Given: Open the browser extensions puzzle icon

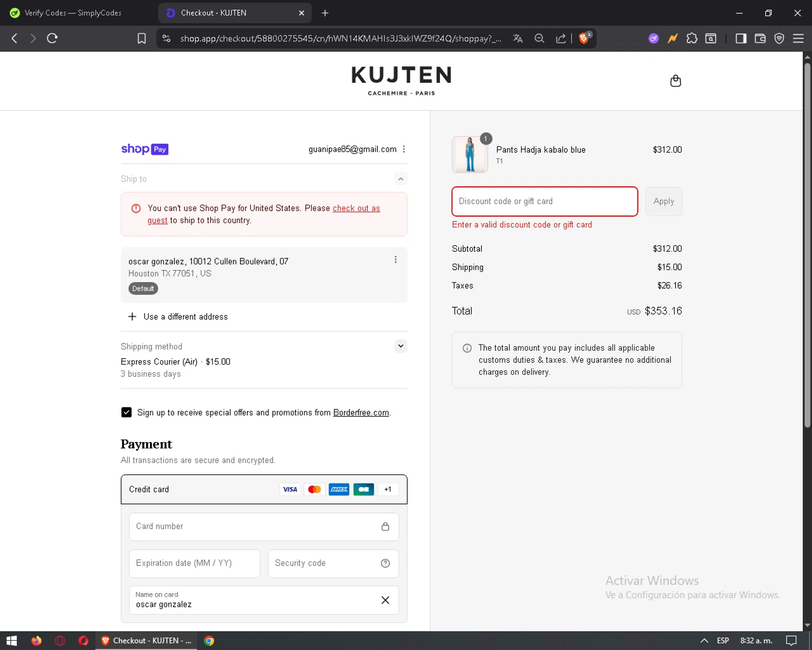Looking at the screenshot, I should coord(692,38).
